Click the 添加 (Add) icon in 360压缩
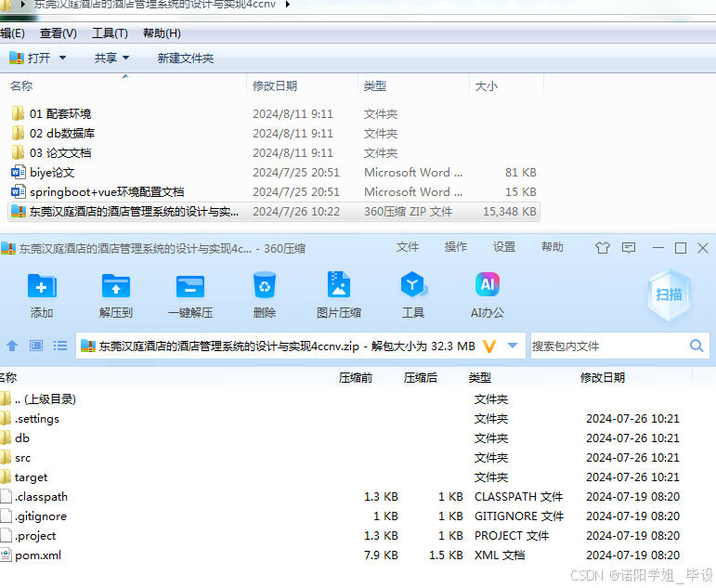Image resolution: width=716 pixels, height=588 pixels. 42,286
